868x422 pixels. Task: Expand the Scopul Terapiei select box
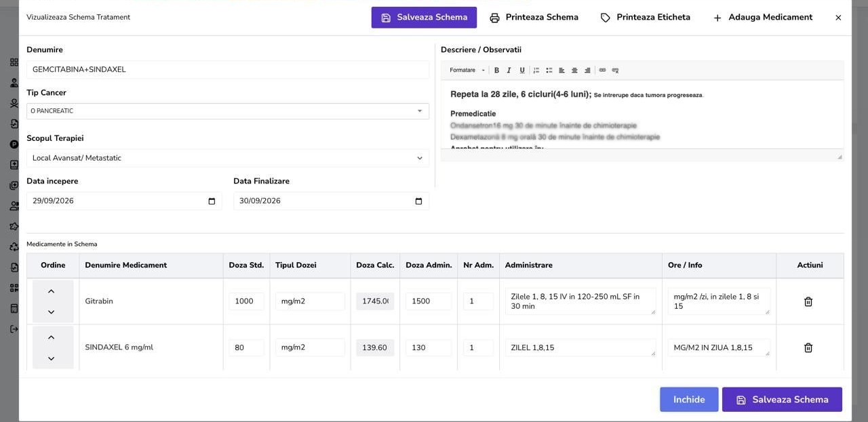point(228,158)
